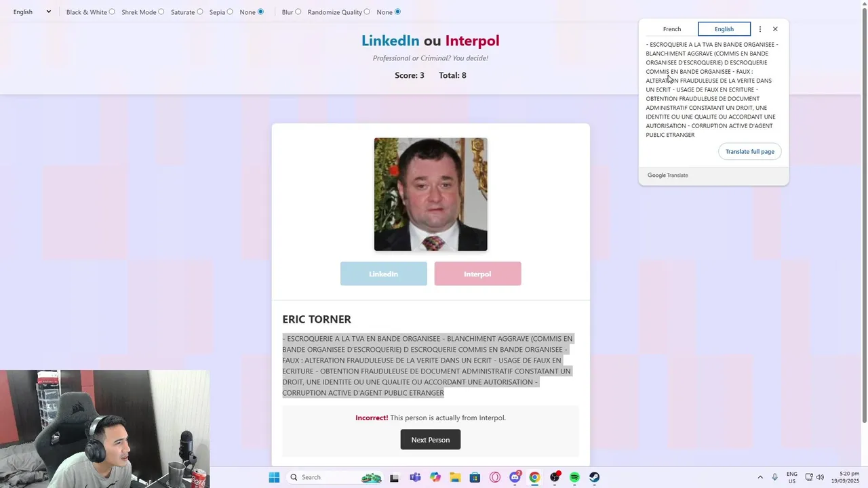Screen dimensions: 868x488
Task: Open the Windows Start menu
Action: point(274,477)
